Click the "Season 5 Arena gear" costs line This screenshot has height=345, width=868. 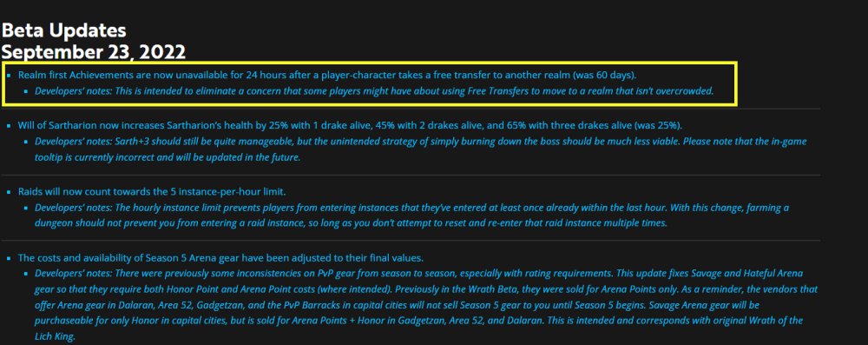[x=220, y=258]
